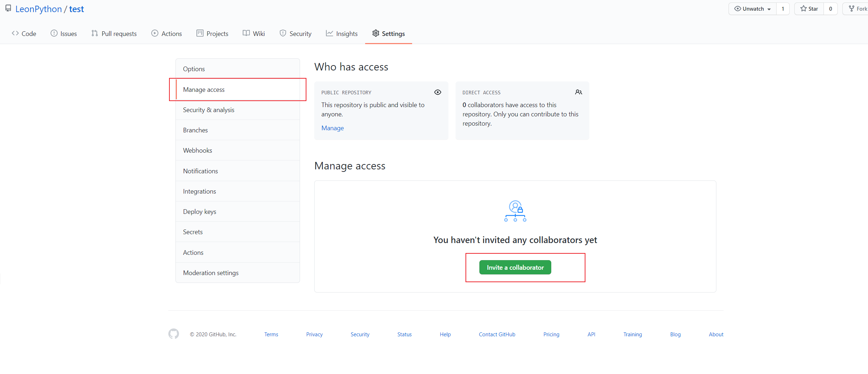The height and width of the screenshot is (374, 868).
Task: Click the Projects board icon
Action: pyautogui.click(x=200, y=33)
